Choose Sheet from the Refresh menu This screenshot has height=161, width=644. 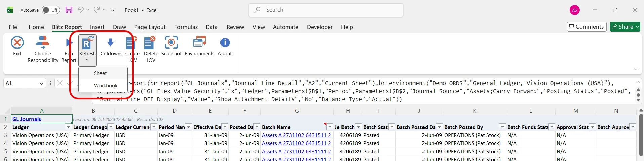point(103,73)
